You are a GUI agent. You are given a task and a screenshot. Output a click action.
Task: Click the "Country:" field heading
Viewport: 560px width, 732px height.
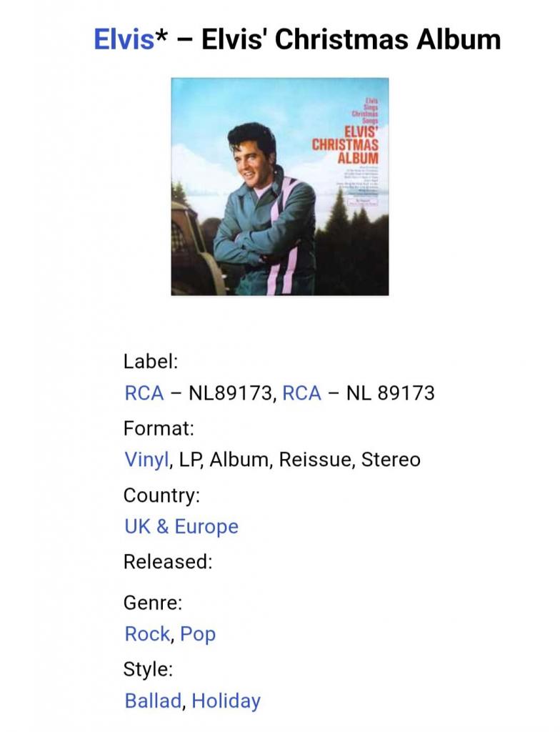pos(161,495)
